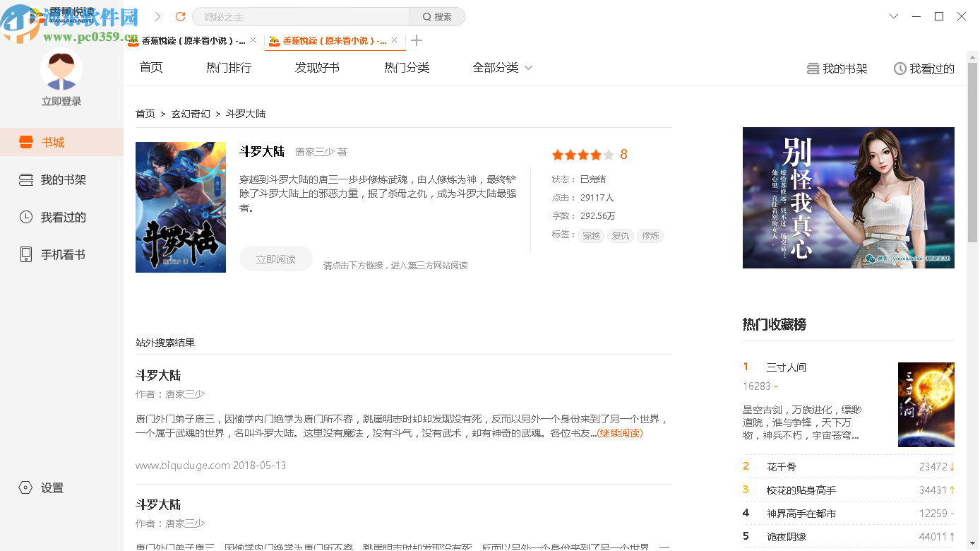Click 立即登录 to log in
980x551 pixels.
pos(62,101)
